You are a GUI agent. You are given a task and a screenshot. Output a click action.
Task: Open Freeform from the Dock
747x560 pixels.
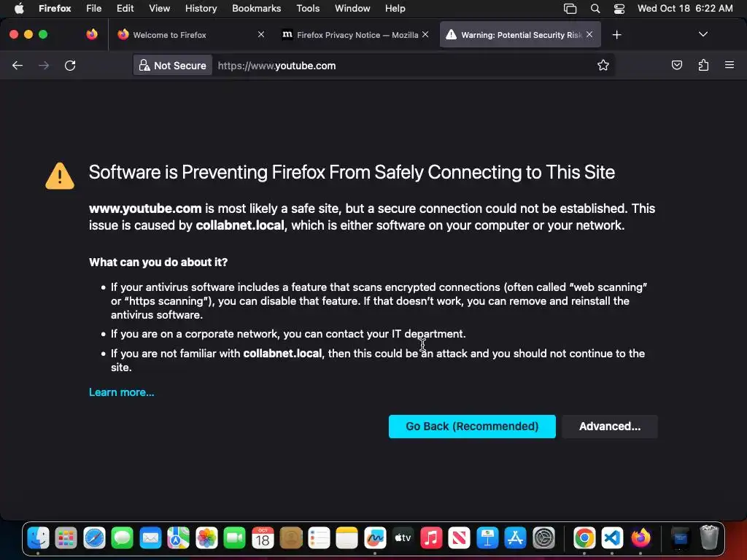375,539
